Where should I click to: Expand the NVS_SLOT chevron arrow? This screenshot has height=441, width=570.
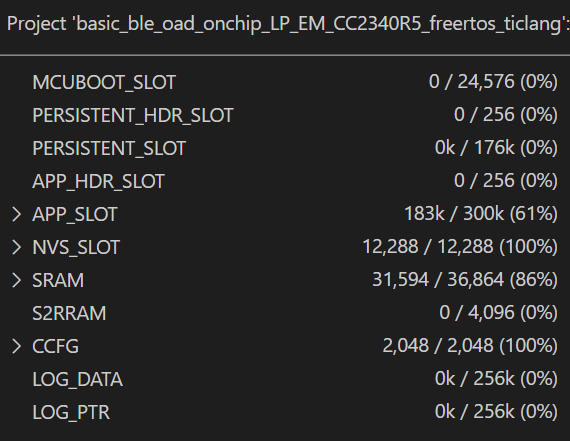[x=16, y=247]
